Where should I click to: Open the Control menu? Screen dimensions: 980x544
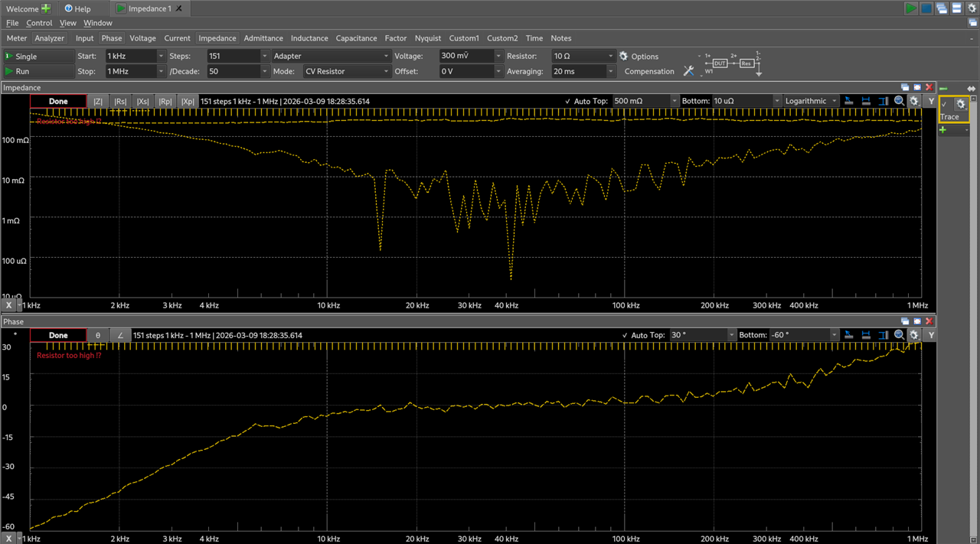(x=39, y=23)
